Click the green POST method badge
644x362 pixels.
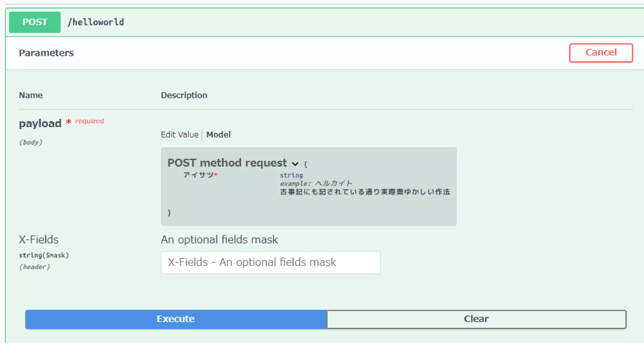click(35, 22)
